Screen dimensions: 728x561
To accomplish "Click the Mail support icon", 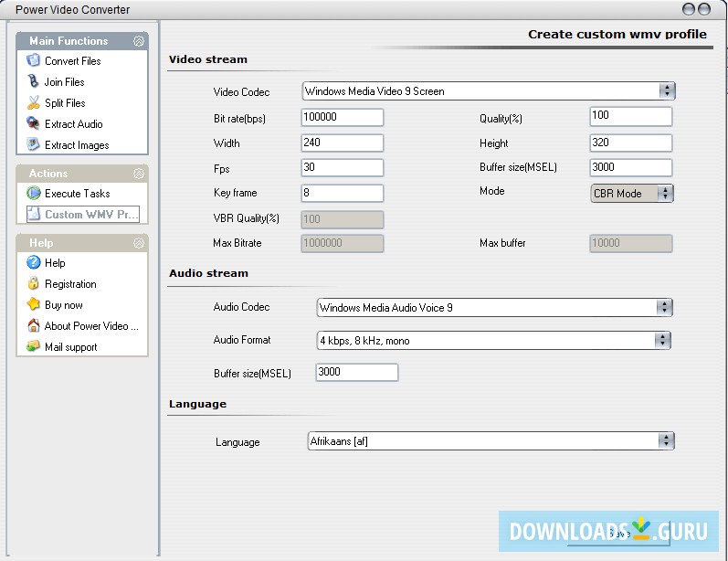I will (x=34, y=346).
